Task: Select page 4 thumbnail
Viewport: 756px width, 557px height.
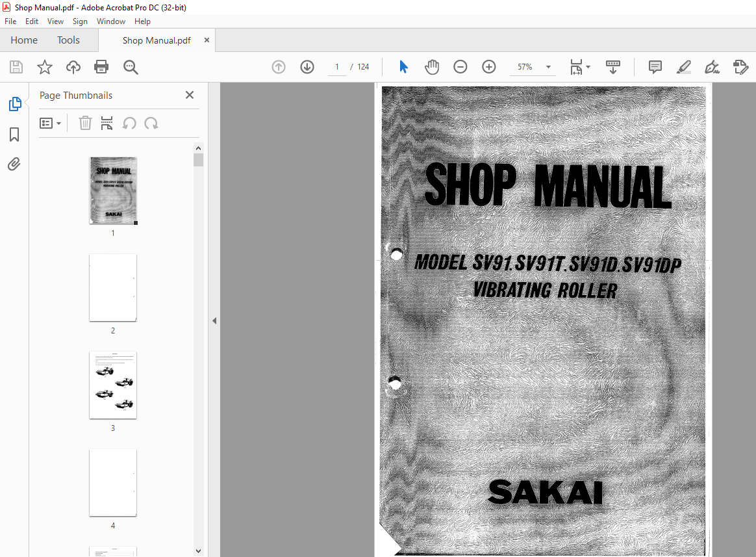Action: 113,483
